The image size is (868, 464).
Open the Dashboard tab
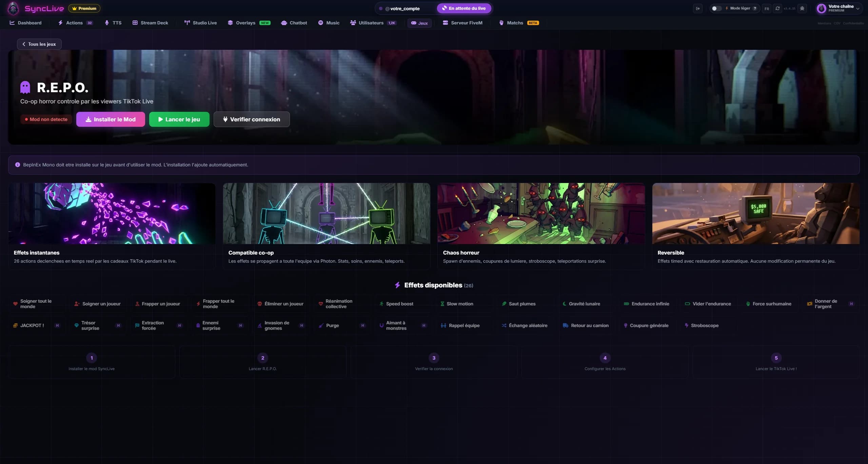click(26, 23)
